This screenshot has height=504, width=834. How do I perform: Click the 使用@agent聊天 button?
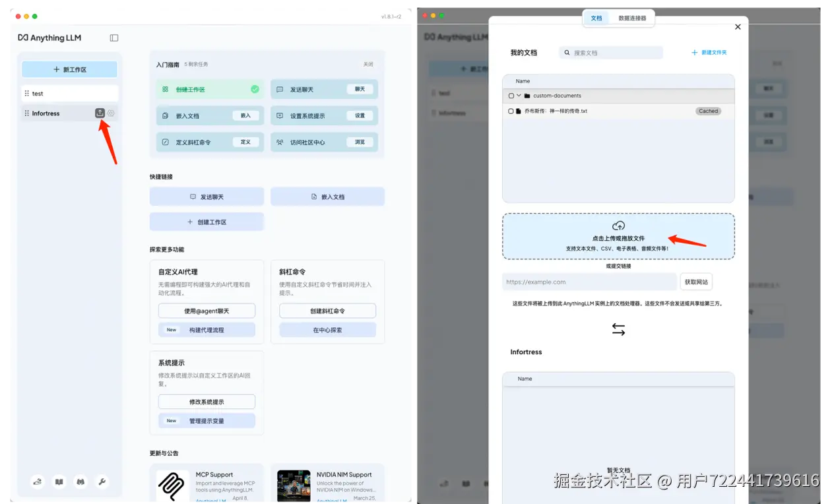(207, 311)
